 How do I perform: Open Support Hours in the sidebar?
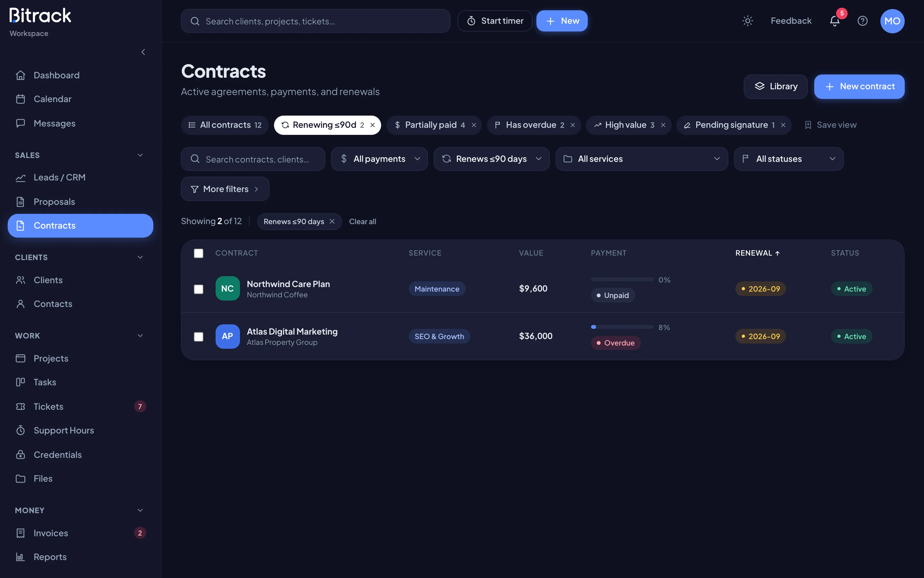click(80, 430)
